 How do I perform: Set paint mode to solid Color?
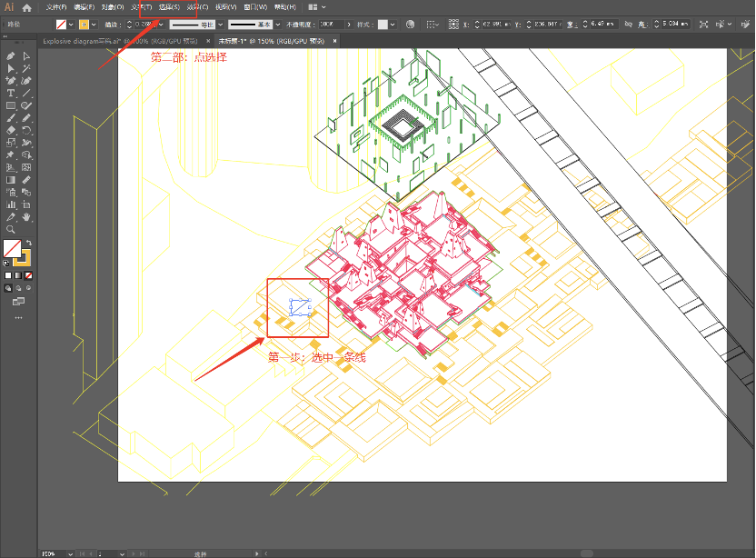(8, 275)
